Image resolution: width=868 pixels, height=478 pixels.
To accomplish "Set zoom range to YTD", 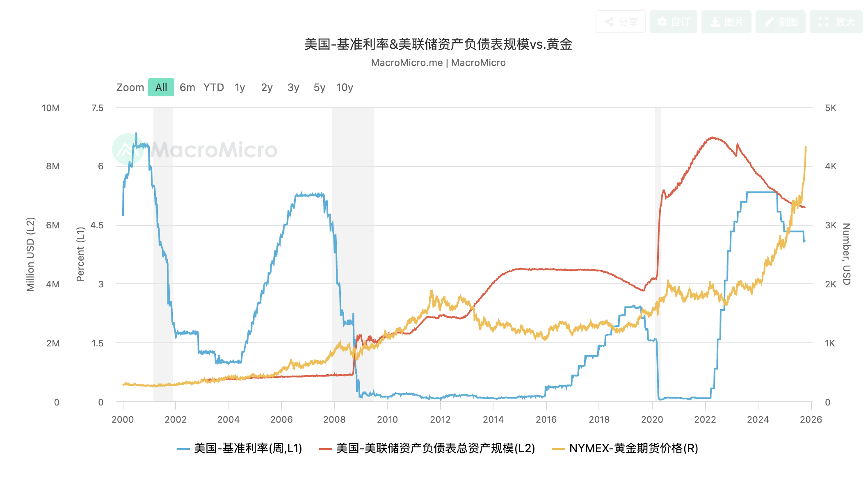I will coord(214,87).
